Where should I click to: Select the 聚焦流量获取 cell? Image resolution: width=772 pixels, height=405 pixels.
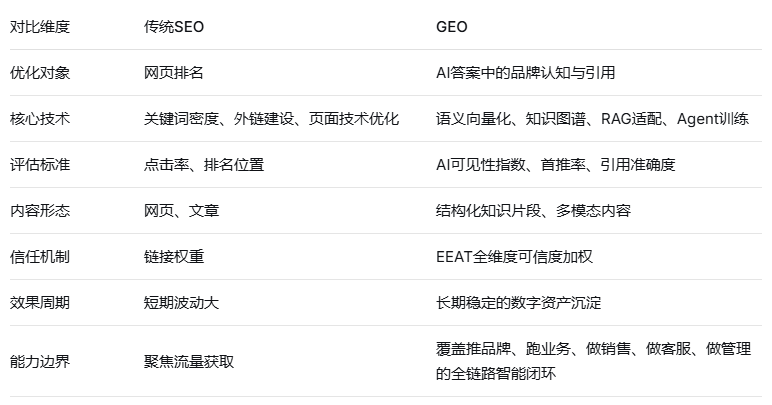point(189,361)
